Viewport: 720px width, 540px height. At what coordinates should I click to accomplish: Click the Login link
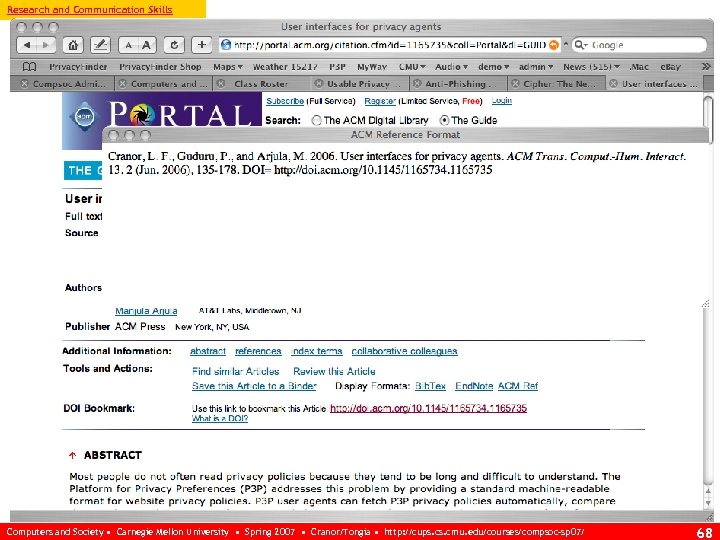tap(501, 101)
